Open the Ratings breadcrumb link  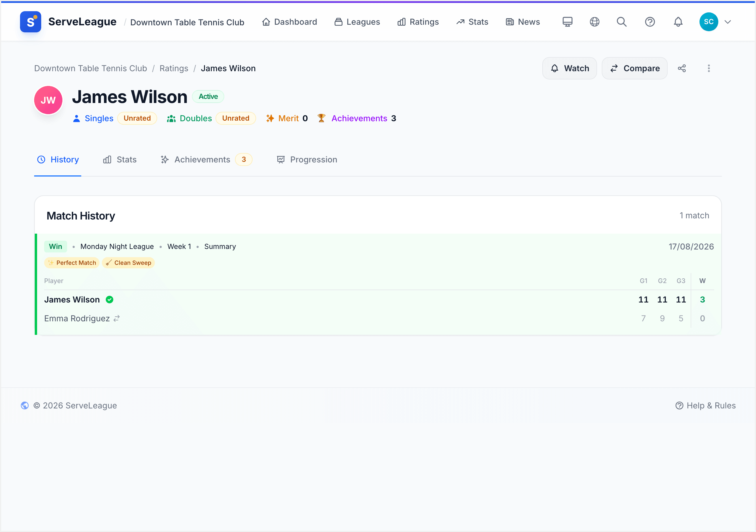click(x=174, y=68)
